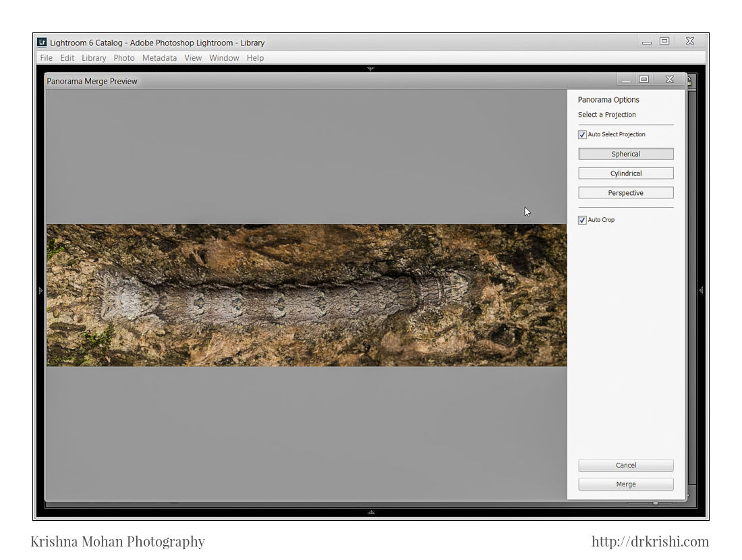Disable the Auto Crop checkbox

click(582, 220)
